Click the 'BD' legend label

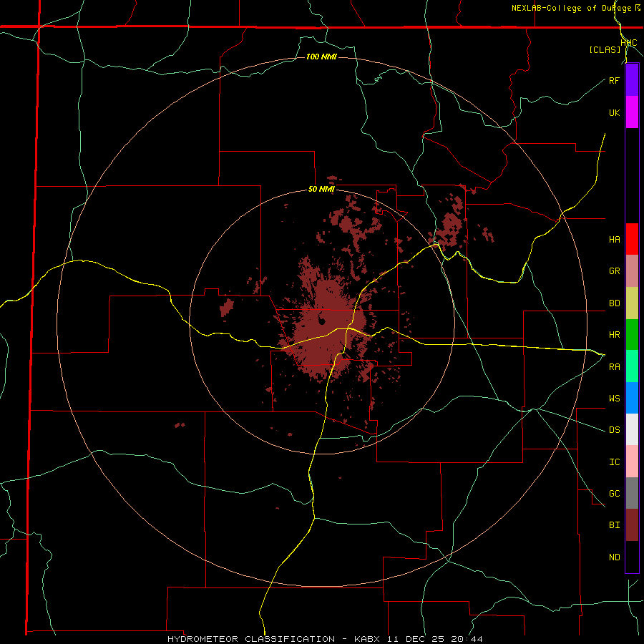[x=614, y=303]
